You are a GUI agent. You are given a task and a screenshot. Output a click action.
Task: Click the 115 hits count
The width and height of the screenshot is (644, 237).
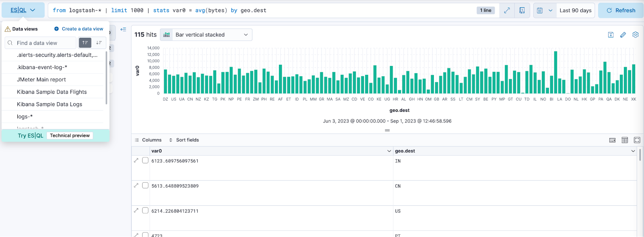tap(145, 35)
